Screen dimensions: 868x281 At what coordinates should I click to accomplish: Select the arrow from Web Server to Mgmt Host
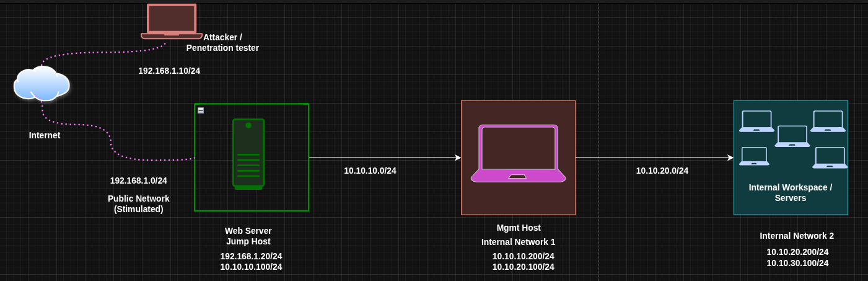[384, 158]
